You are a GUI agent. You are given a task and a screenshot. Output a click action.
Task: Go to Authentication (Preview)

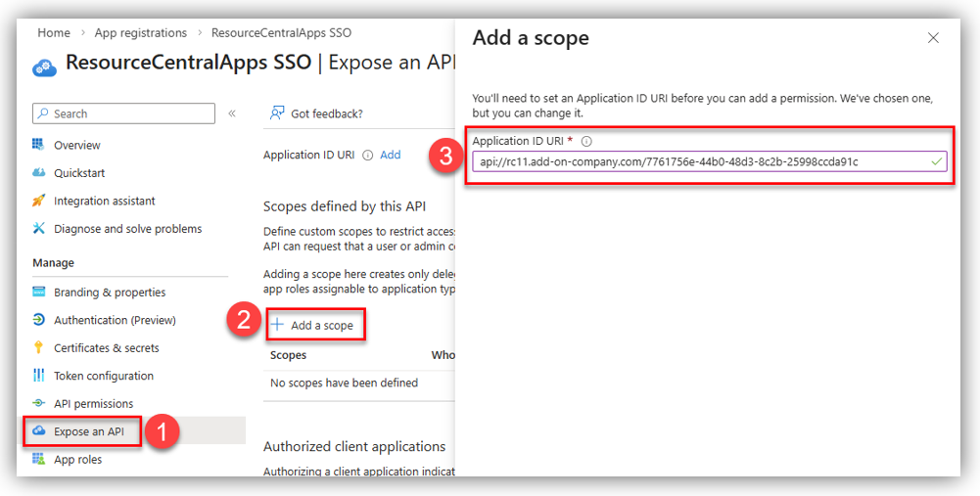(x=115, y=320)
